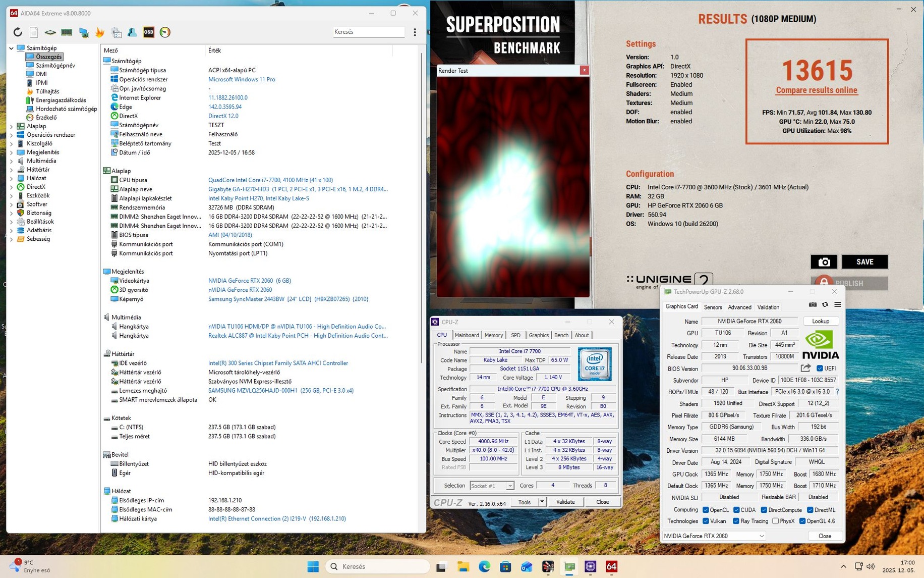Toggle the Vulkan checkbox in GPU-Z
The image size is (924, 578).
[706, 521]
